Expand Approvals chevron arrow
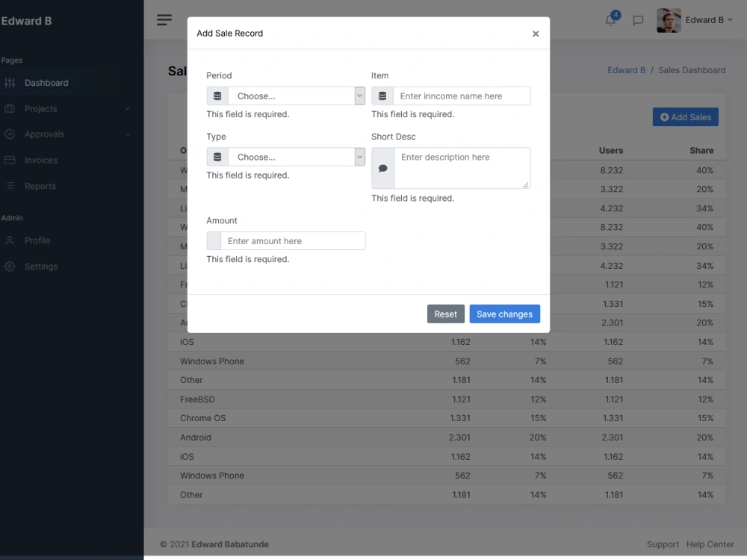The height and width of the screenshot is (560, 747). point(128,134)
